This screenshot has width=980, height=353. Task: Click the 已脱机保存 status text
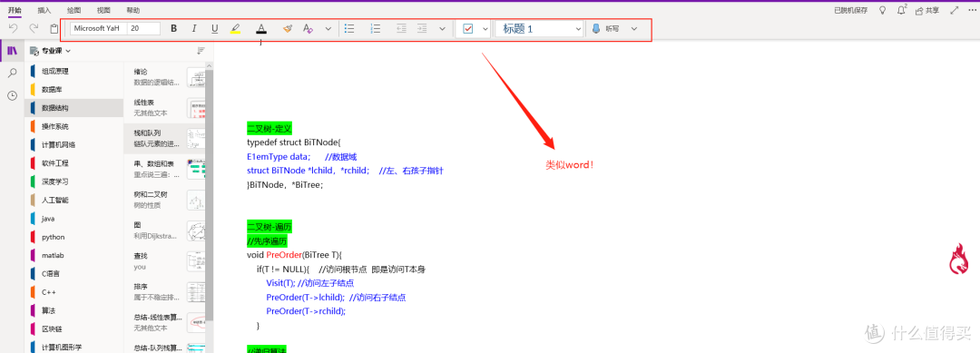[850, 11]
